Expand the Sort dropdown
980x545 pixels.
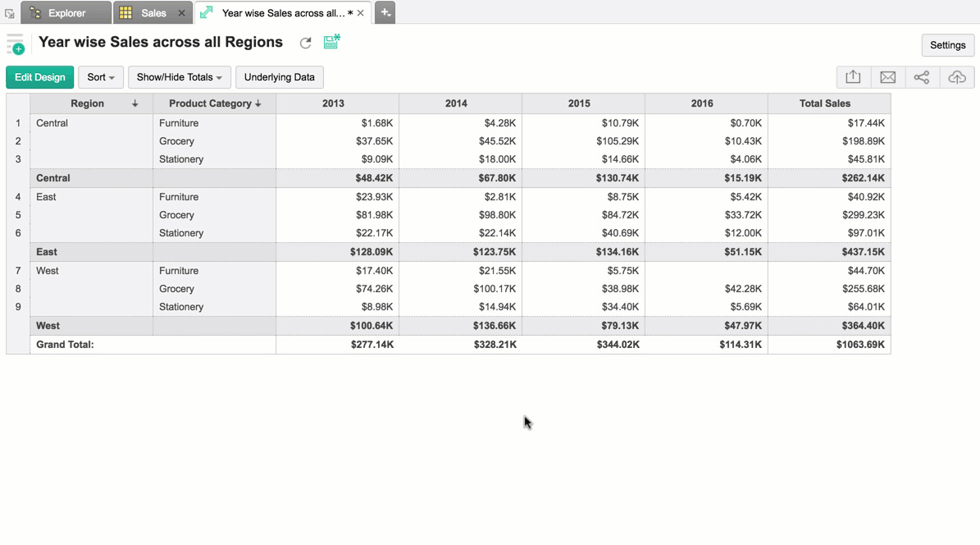(x=101, y=77)
